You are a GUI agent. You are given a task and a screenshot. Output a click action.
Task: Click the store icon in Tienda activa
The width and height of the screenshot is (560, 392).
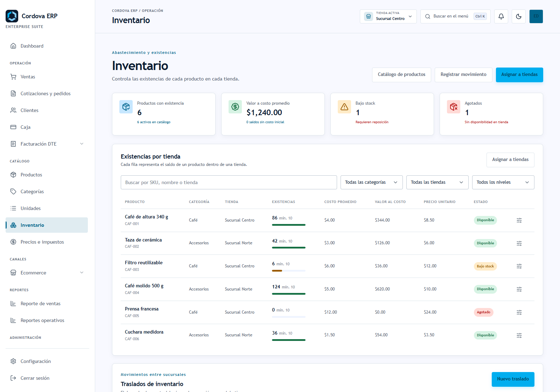pyautogui.click(x=369, y=16)
